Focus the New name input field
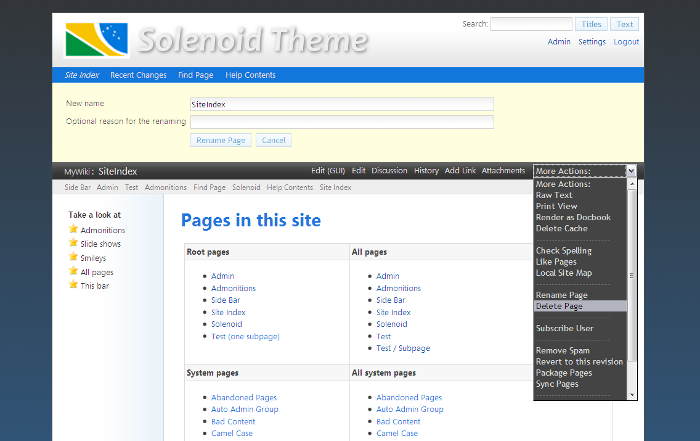The height and width of the screenshot is (441, 700). [342, 104]
